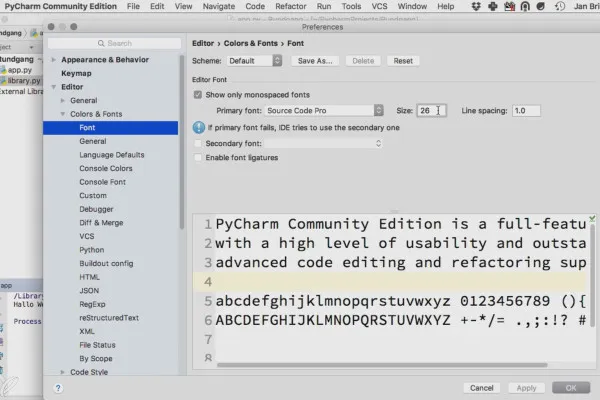600x400 pixels.
Task: Select Console Font in settings tree
Action: [103, 182]
